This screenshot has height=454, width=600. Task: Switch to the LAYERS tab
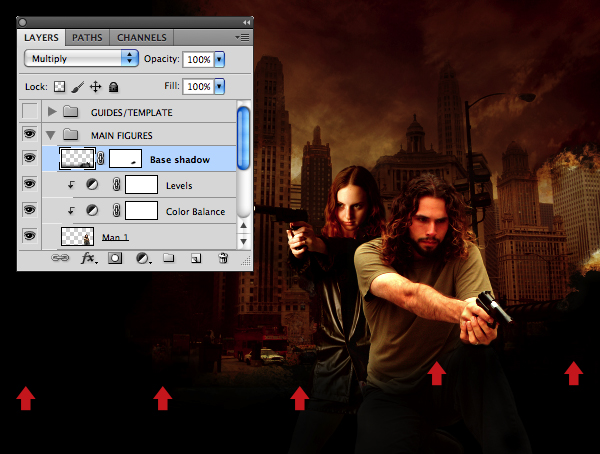[x=41, y=38]
